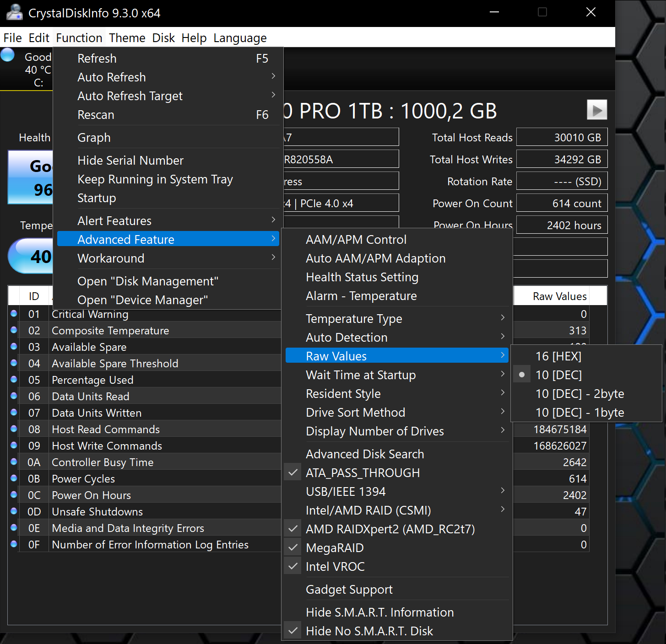The image size is (666, 644).
Task: Open the Help menu
Action: tap(194, 38)
